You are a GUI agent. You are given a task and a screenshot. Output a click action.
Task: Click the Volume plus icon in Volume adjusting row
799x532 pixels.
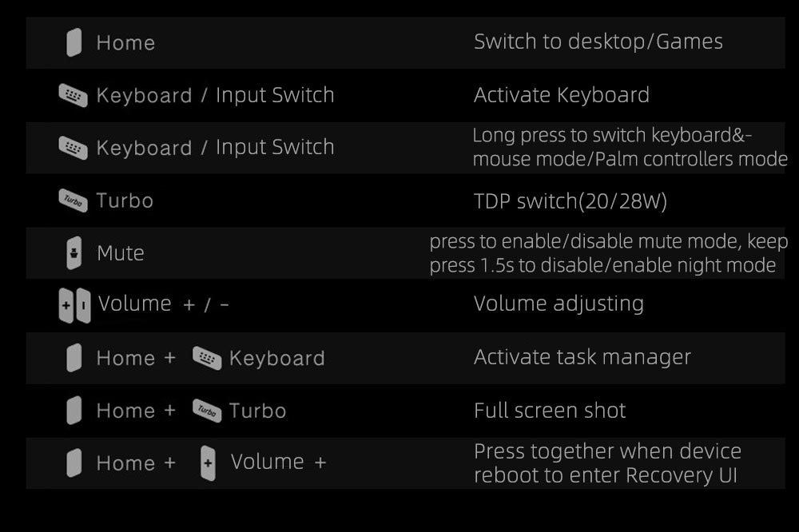click(x=66, y=305)
